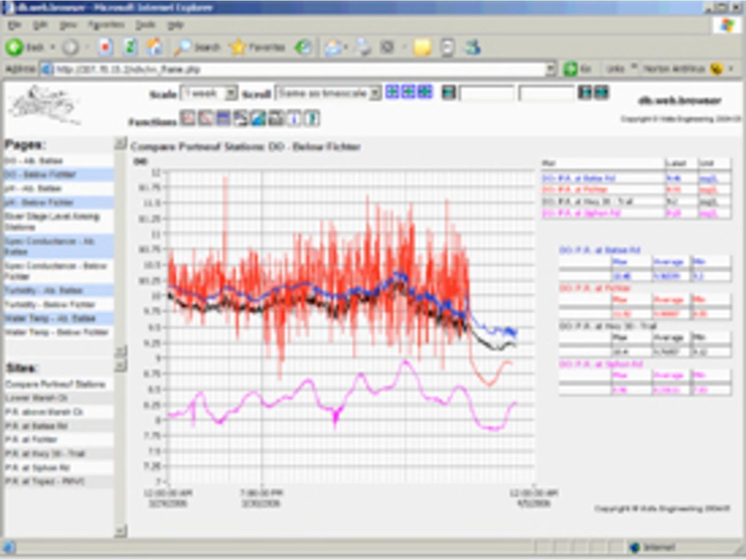Click the Links toolbar label
746x560 pixels.
click(x=615, y=69)
